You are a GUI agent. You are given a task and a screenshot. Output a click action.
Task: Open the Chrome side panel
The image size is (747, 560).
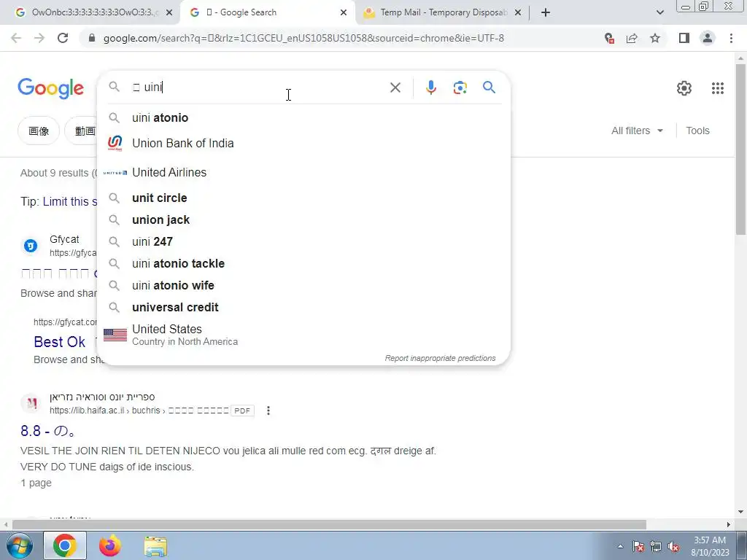pos(684,38)
